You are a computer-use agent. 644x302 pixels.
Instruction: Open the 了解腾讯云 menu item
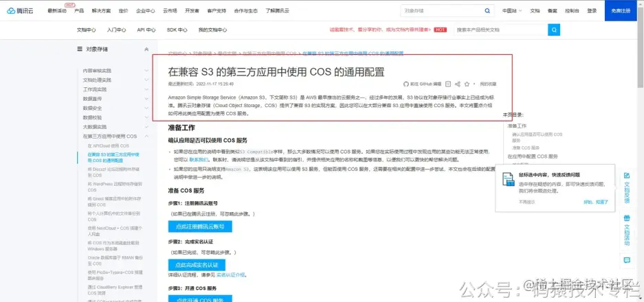coord(277,11)
